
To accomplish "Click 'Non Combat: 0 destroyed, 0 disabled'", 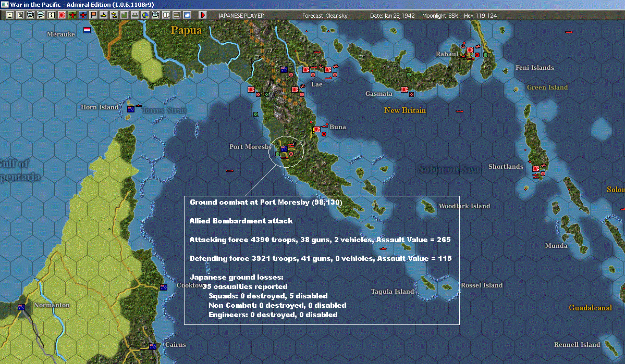I will [277, 306].
